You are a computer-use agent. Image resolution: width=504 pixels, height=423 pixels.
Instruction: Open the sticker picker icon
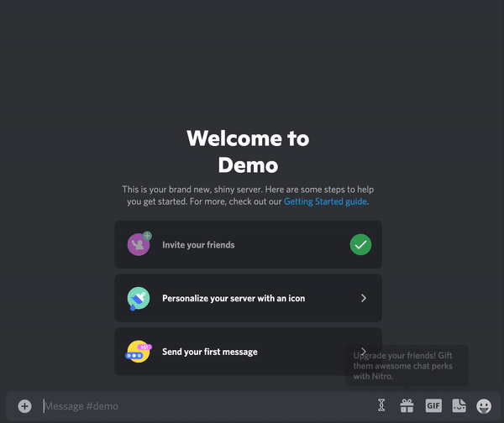coord(459,406)
